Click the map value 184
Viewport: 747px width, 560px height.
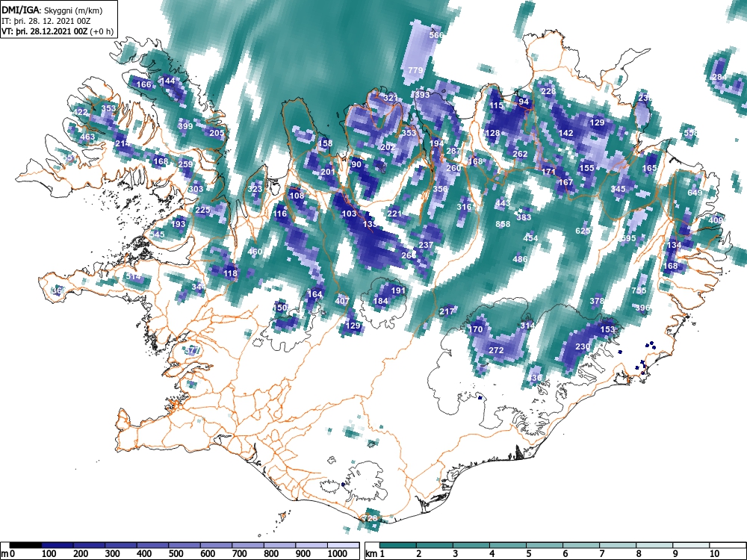tap(380, 300)
